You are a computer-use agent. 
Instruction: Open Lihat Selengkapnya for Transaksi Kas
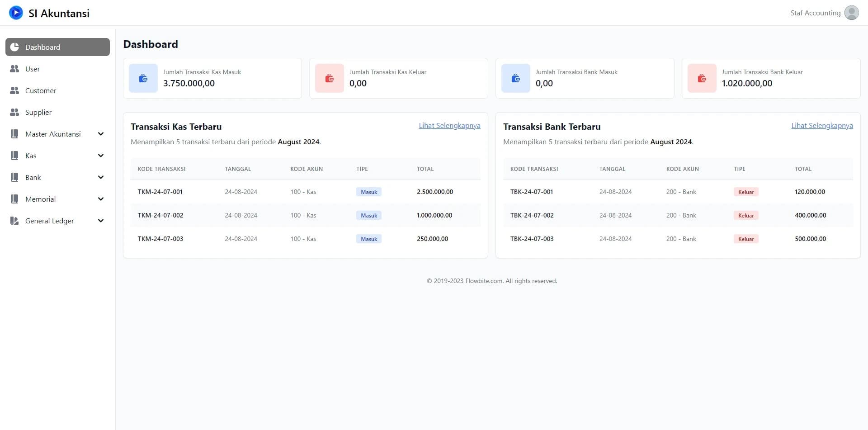[449, 126]
